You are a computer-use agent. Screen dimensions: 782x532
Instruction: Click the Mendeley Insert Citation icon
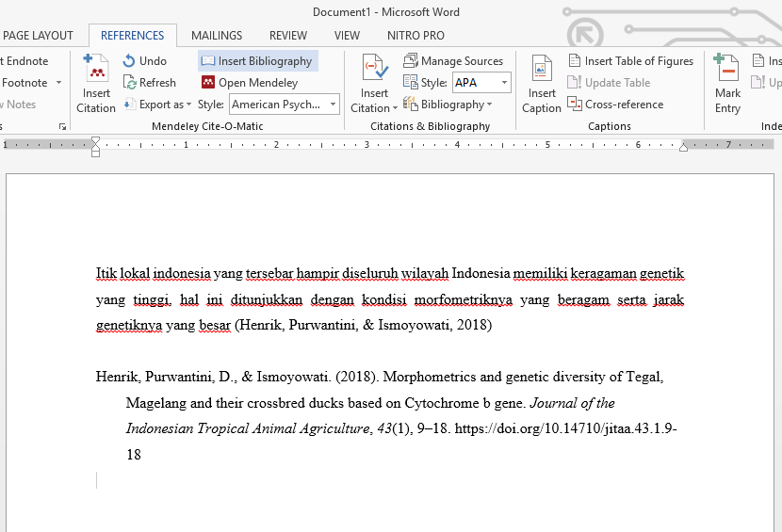click(96, 68)
